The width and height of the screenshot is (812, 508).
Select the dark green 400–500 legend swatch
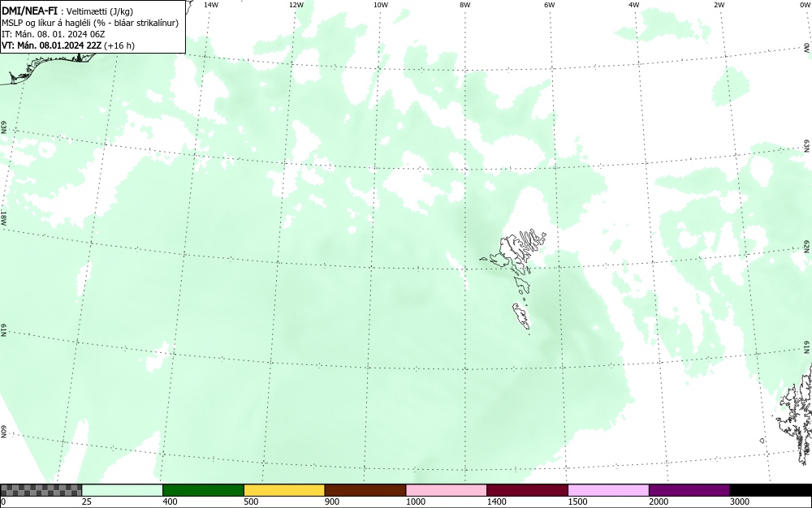[203, 490]
